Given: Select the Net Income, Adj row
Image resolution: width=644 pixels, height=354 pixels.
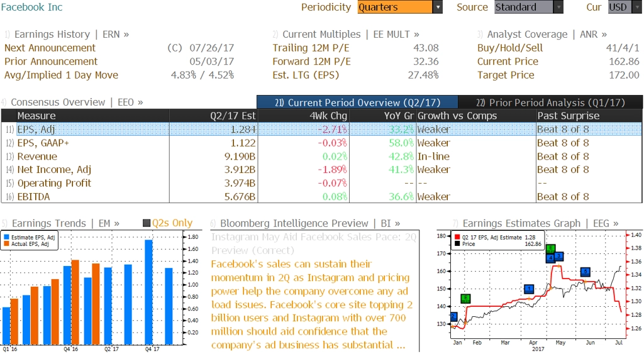Looking at the screenshot, I should tap(321, 170).
